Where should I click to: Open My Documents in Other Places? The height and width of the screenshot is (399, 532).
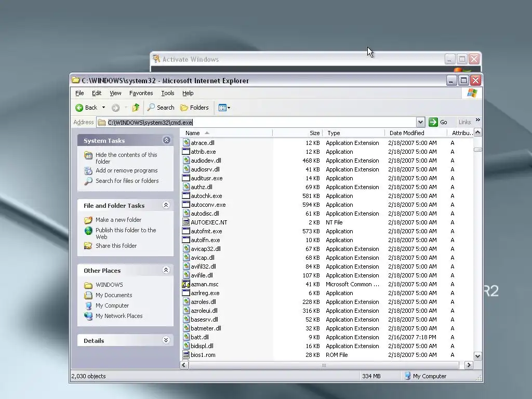114,295
